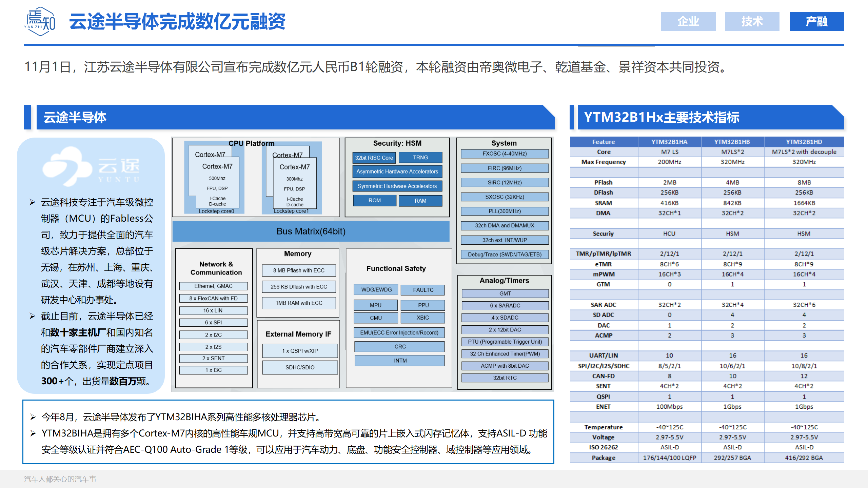This screenshot has width=868, height=488.
Task: Click SXOSC (32KHz) entry
Action: [505, 197]
